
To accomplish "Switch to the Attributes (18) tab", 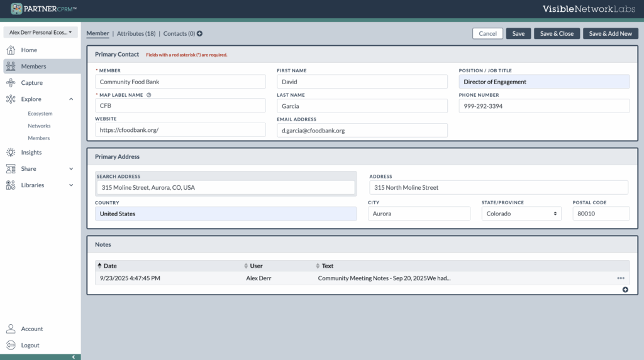I will (136, 34).
